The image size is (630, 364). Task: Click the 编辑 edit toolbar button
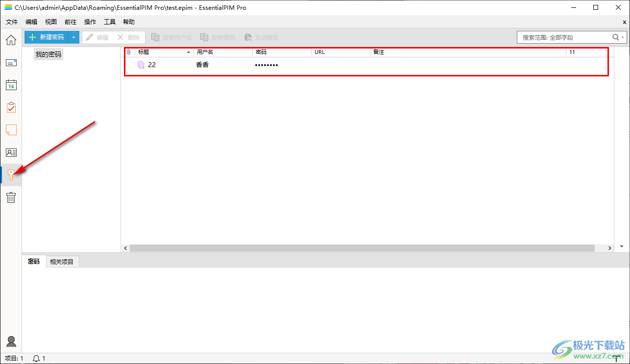point(97,37)
